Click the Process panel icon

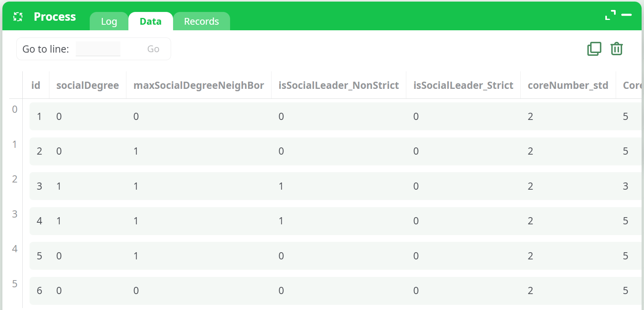(x=18, y=17)
